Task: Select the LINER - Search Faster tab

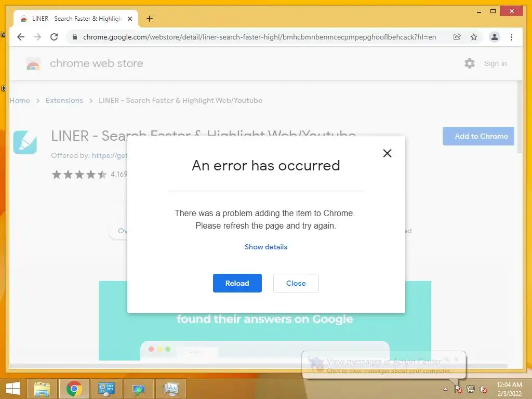Action: 76,19
